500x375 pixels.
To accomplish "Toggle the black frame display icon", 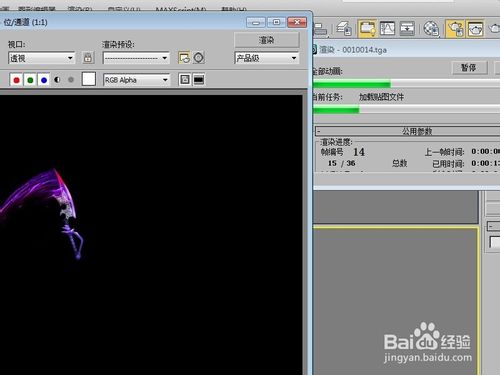I will tap(199, 80).
